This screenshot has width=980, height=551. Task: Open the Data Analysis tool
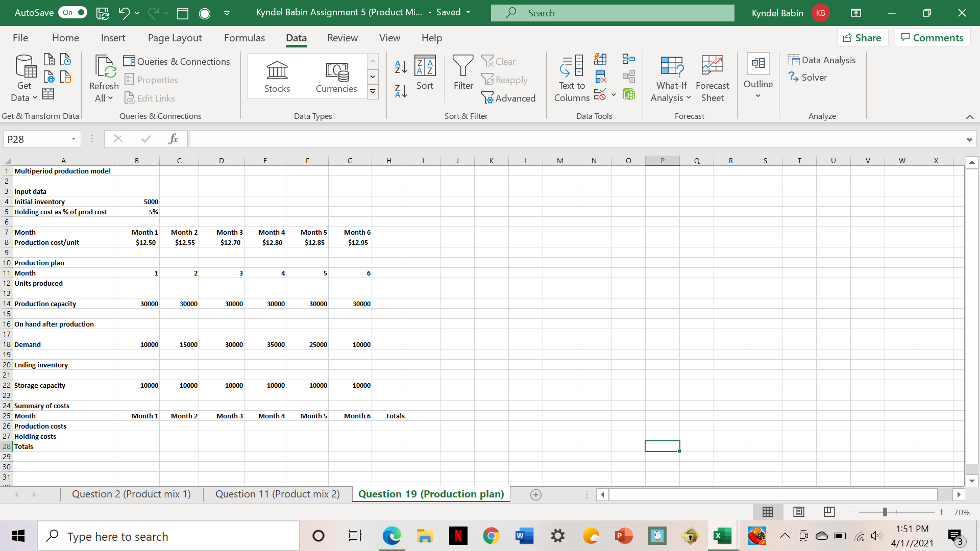tap(822, 60)
